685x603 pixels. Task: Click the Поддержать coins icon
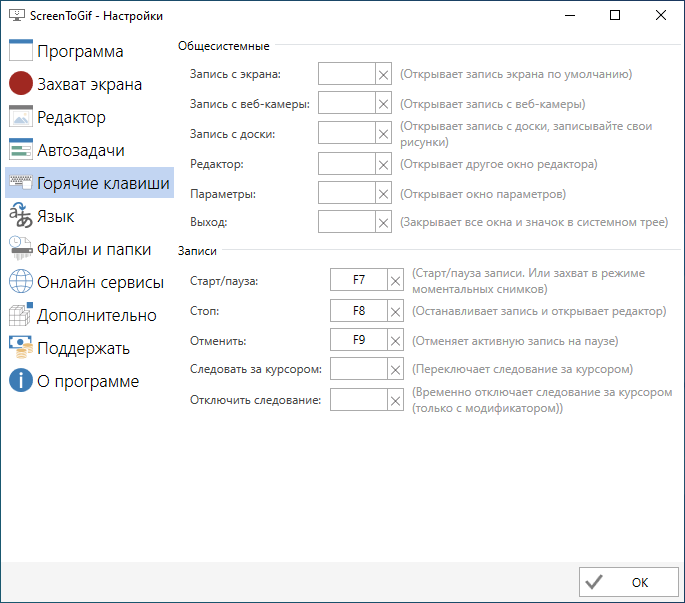[21, 347]
